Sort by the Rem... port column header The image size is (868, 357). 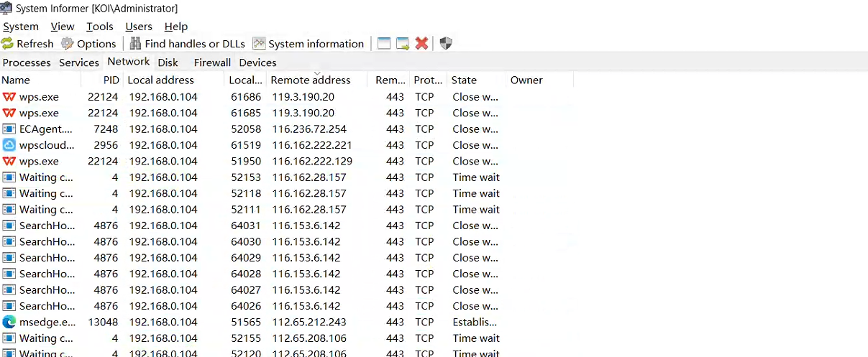pyautogui.click(x=389, y=80)
